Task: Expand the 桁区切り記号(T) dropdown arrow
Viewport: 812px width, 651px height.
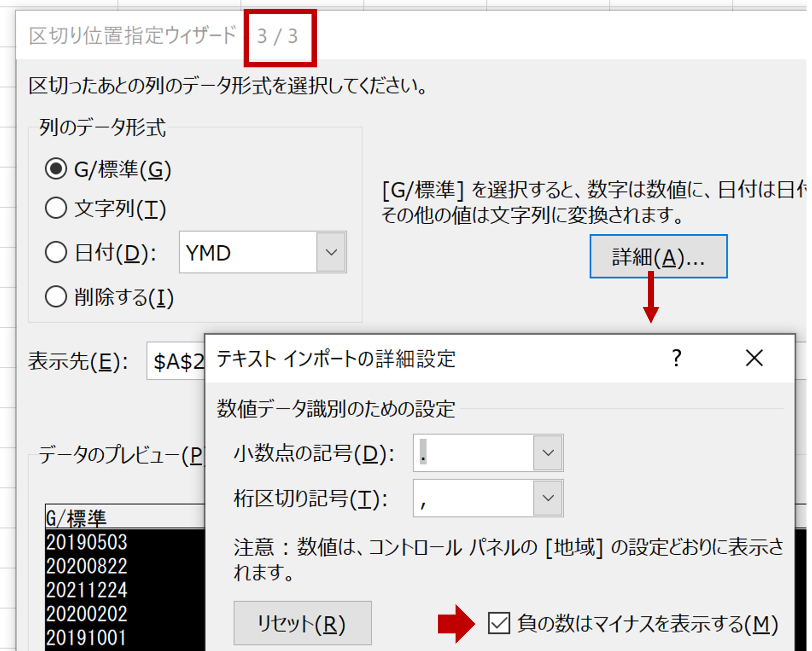Action: point(548,498)
